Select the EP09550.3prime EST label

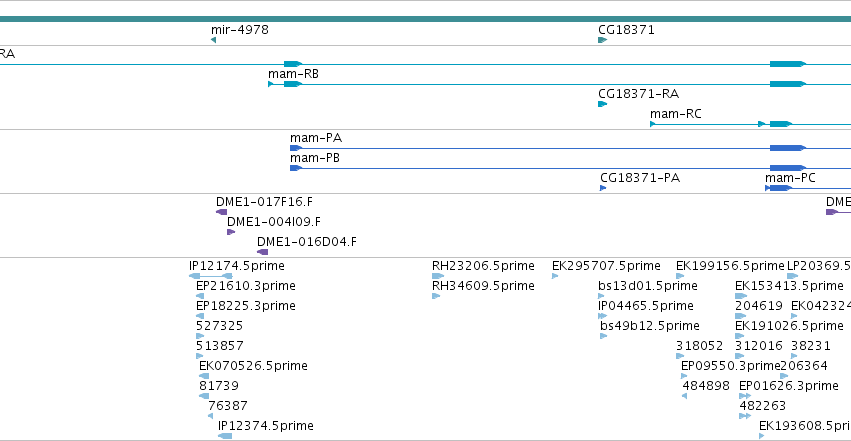(731, 366)
